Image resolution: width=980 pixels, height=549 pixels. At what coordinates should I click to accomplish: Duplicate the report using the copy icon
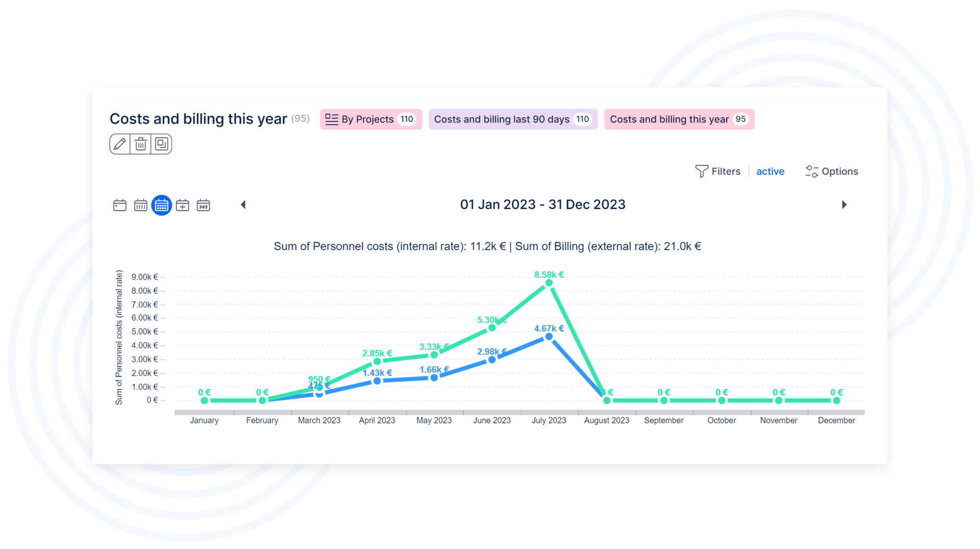click(162, 144)
